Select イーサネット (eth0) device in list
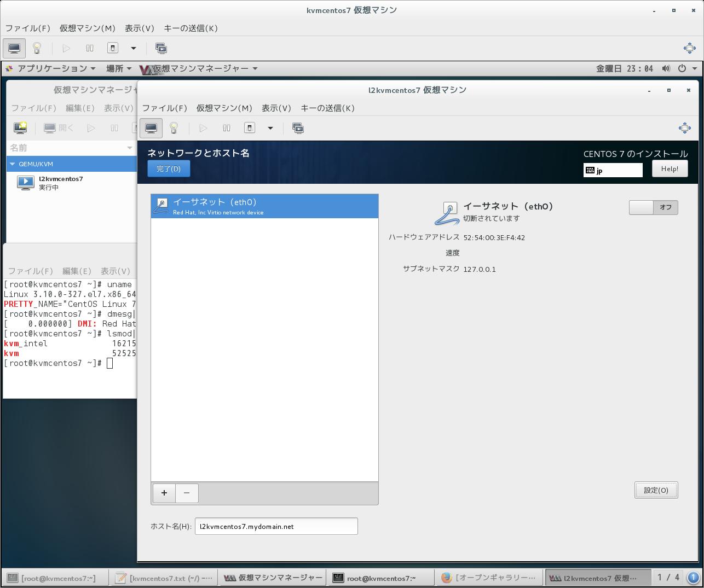This screenshot has width=704, height=588. pos(264,206)
